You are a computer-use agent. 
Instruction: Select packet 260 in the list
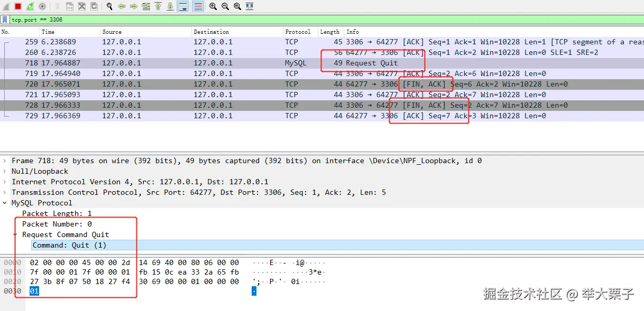322,52
